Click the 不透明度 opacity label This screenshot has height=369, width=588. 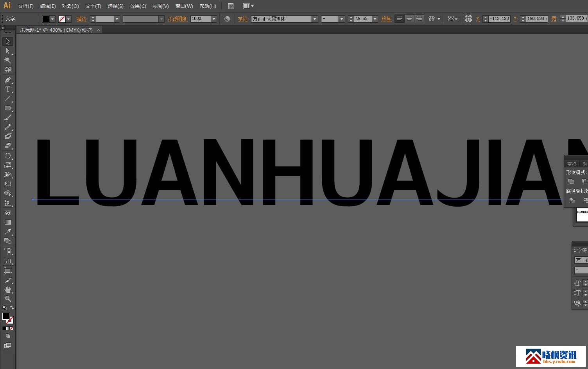[x=177, y=19]
